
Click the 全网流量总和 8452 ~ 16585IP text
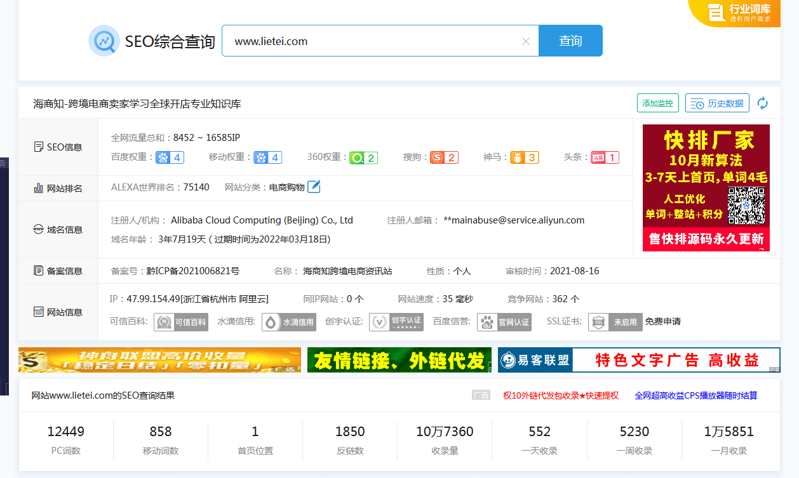(206, 138)
